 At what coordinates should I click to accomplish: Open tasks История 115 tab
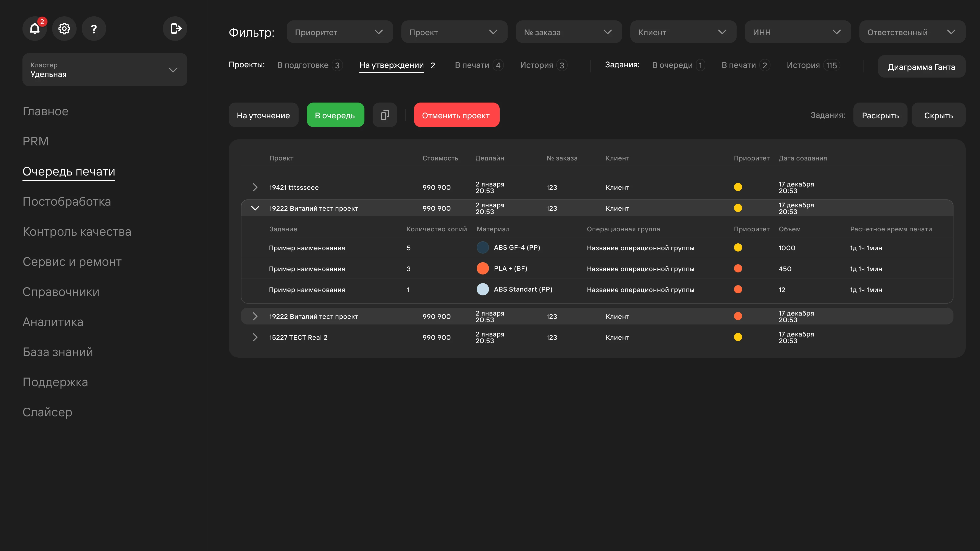coord(813,65)
